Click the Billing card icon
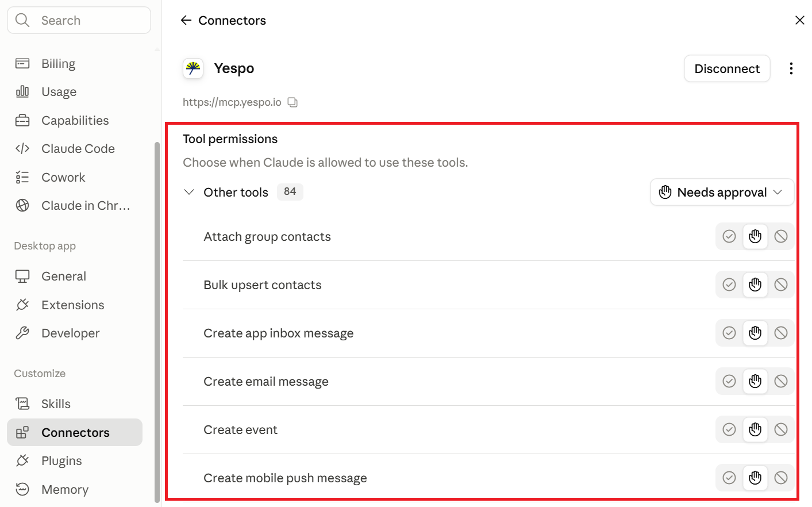Image resolution: width=812 pixels, height=507 pixels. 22,63
